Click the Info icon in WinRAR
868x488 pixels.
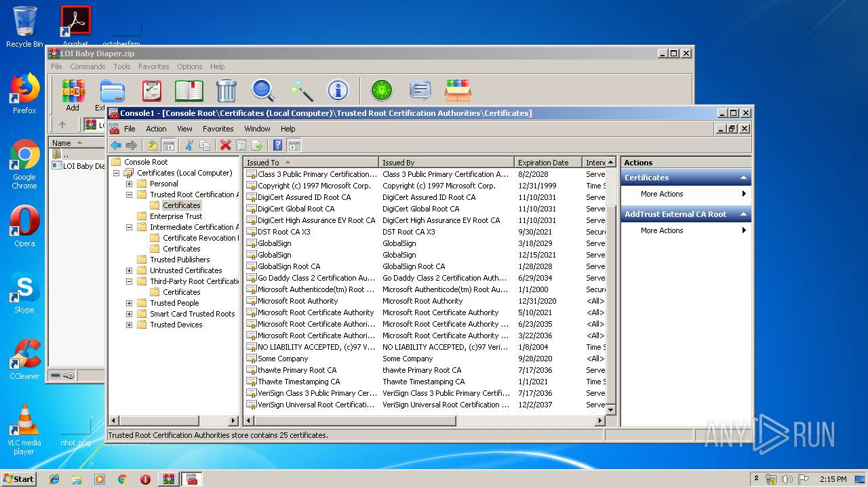click(338, 90)
